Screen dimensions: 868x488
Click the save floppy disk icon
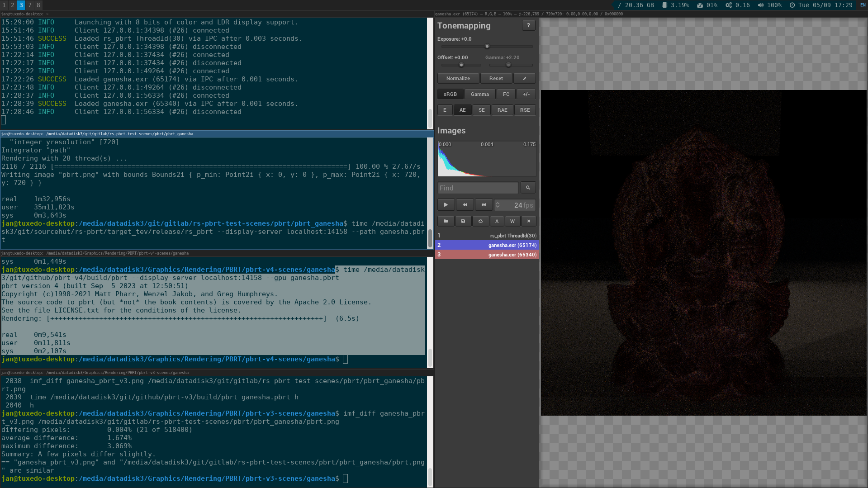[463, 221]
